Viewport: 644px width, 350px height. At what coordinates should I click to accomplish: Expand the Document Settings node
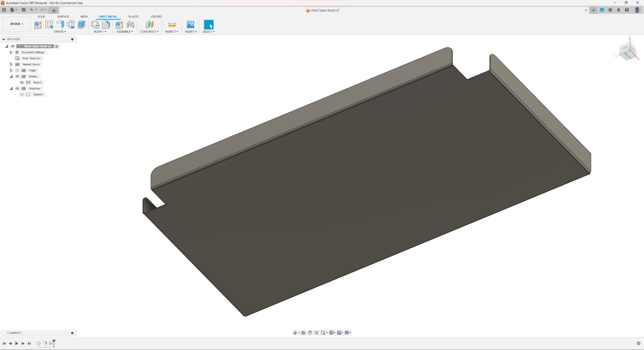[11, 52]
